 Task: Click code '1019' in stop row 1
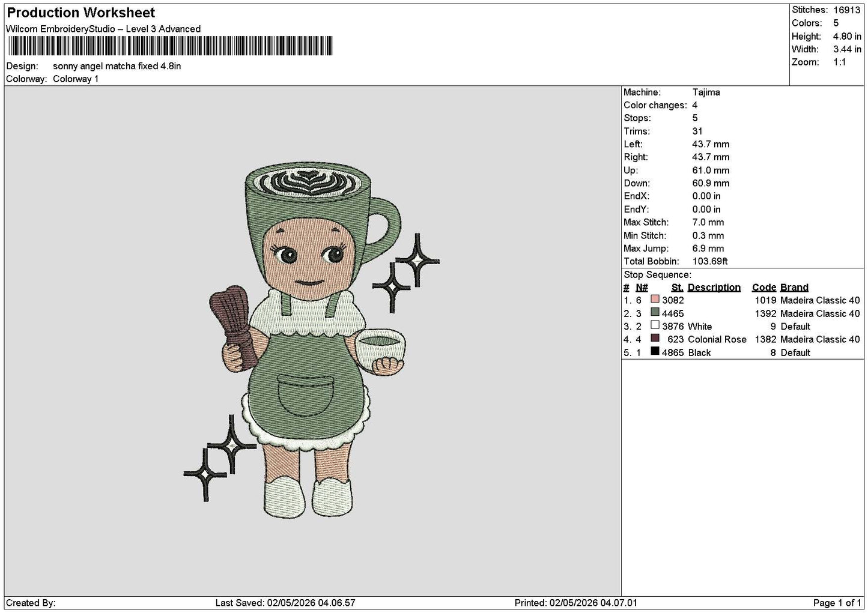[x=766, y=300]
